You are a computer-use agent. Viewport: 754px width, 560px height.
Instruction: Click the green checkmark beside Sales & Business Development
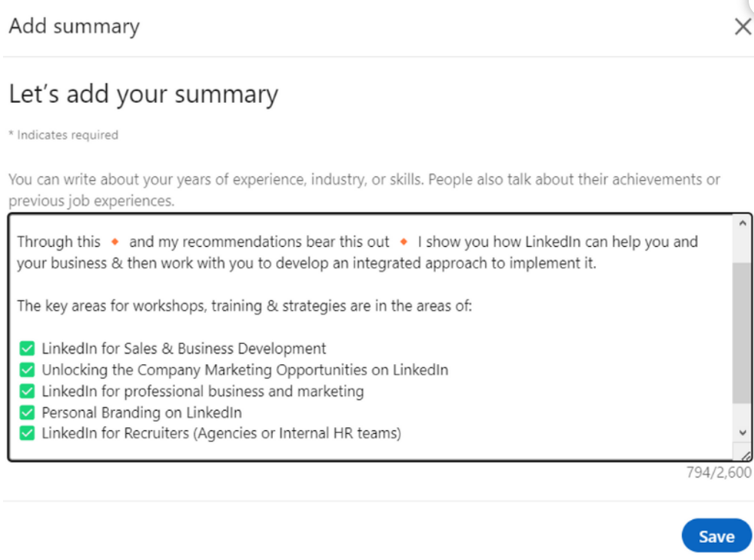coord(27,348)
